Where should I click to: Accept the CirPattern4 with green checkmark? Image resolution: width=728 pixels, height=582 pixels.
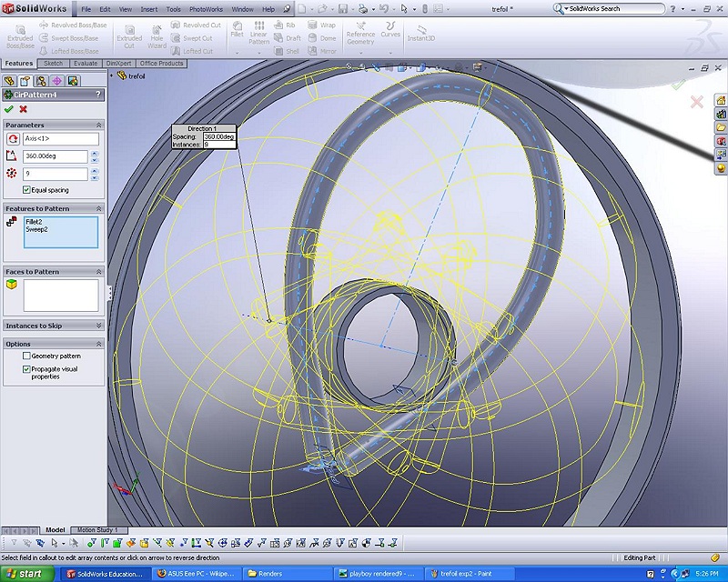pos(9,109)
